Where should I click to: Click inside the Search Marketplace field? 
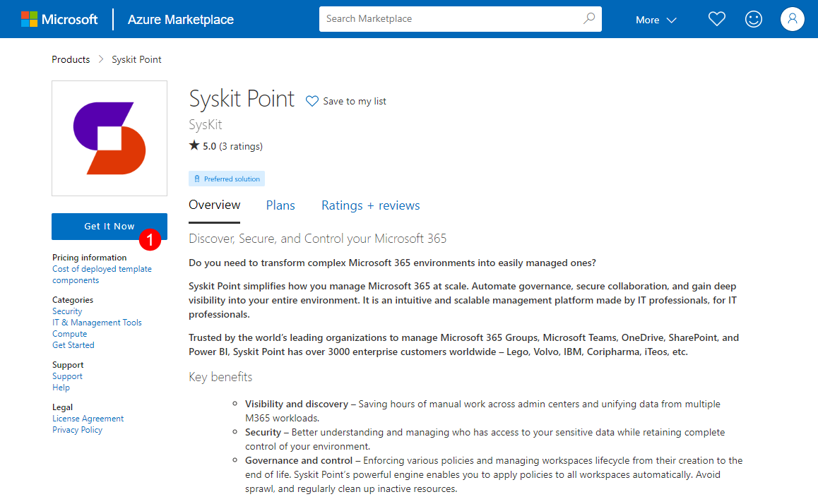click(x=452, y=19)
